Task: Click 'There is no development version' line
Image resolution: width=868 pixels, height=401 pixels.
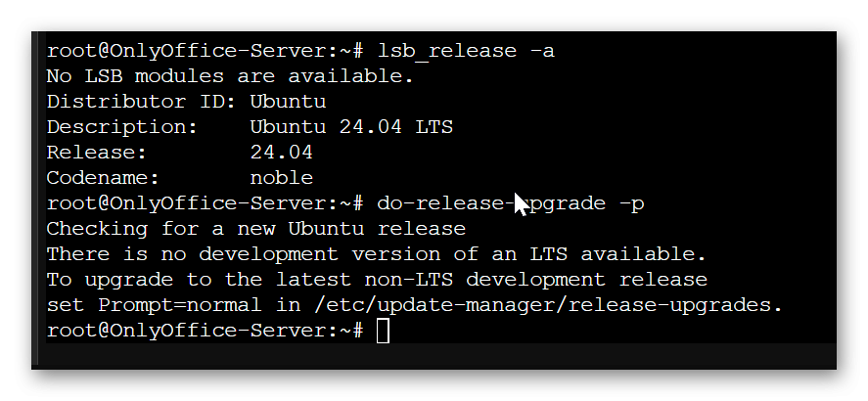Action: coord(377,254)
